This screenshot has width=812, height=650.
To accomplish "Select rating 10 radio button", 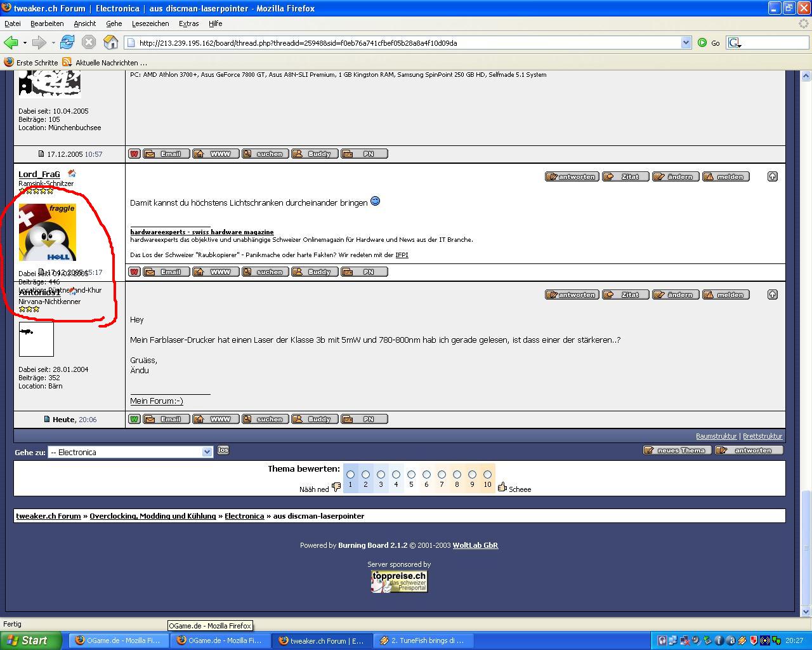I will tap(487, 474).
